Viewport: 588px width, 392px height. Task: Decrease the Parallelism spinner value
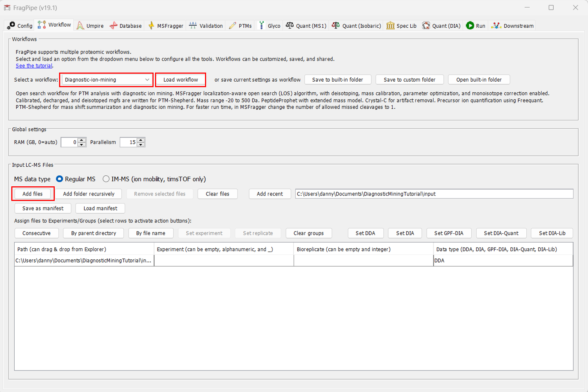(x=141, y=144)
